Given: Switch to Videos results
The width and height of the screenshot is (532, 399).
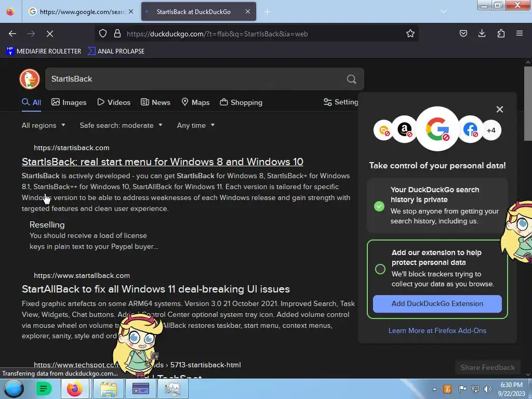Looking at the screenshot, I should [x=114, y=102].
